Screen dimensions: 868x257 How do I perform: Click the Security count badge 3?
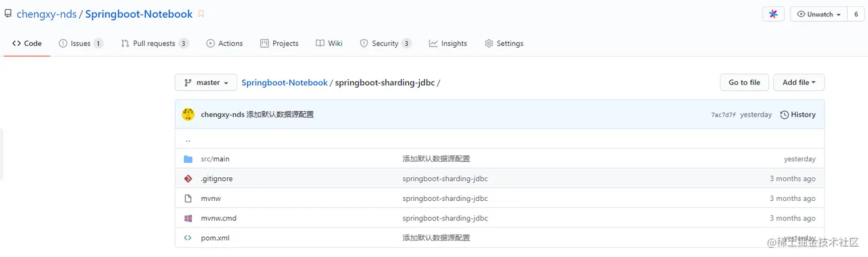tap(406, 44)
